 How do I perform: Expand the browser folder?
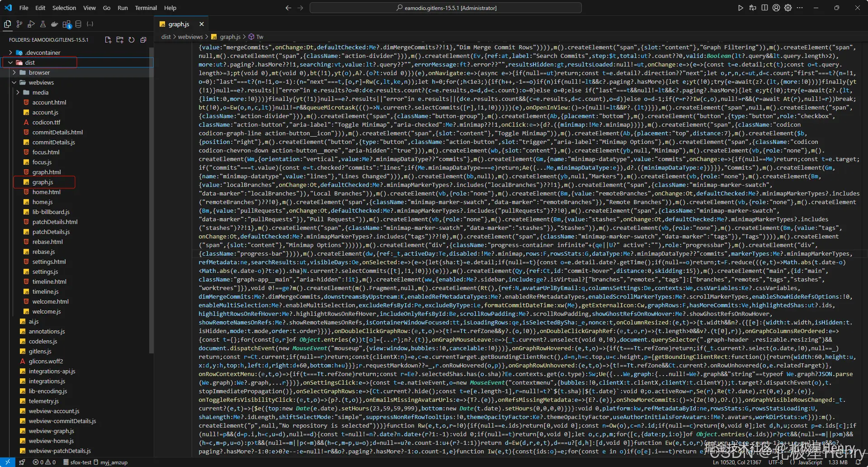click(14, 72)
